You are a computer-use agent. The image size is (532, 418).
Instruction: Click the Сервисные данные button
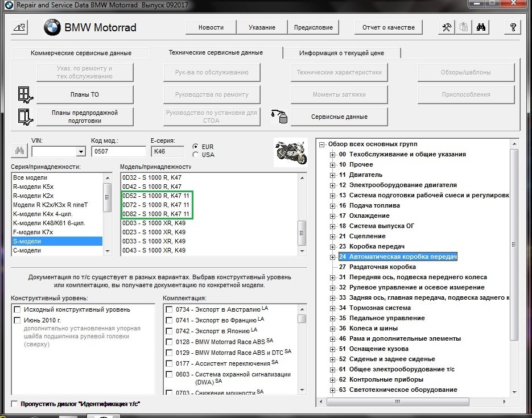(x=339, y=117)
